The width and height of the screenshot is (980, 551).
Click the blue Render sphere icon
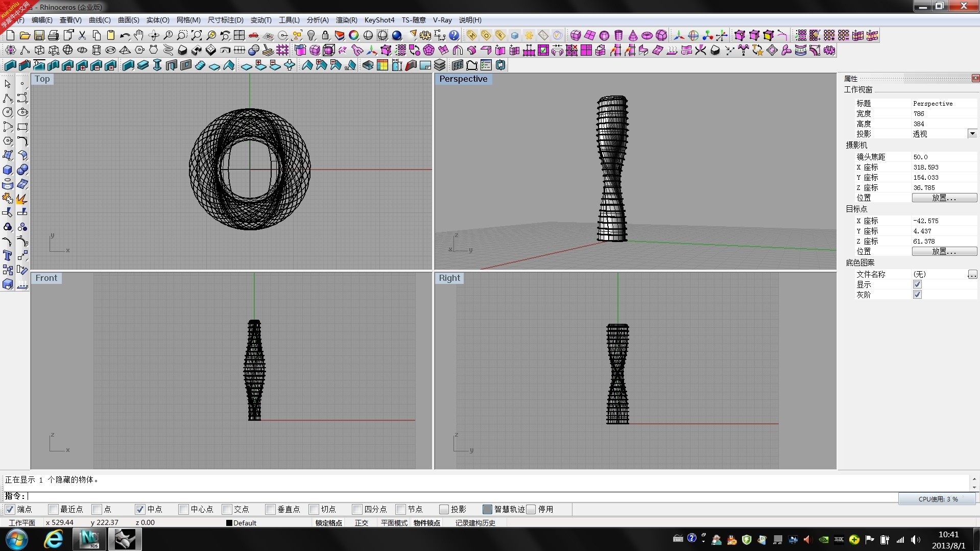click(397, 35)
